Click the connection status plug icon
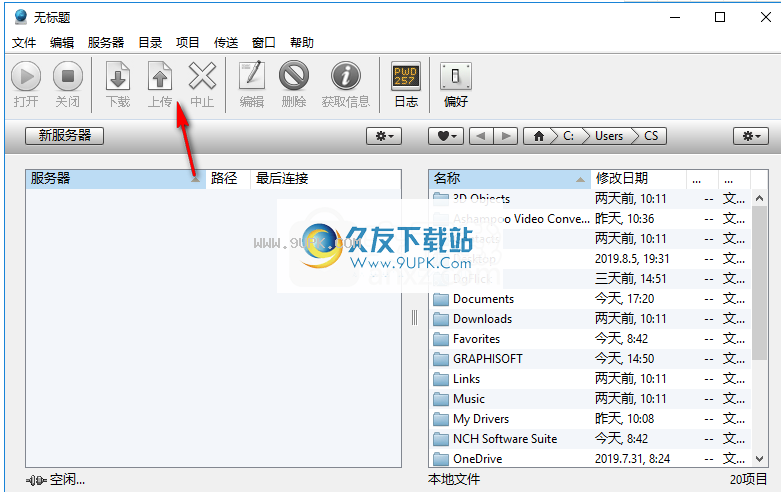This screenshot has height=492, width=781. coord(36,480)
